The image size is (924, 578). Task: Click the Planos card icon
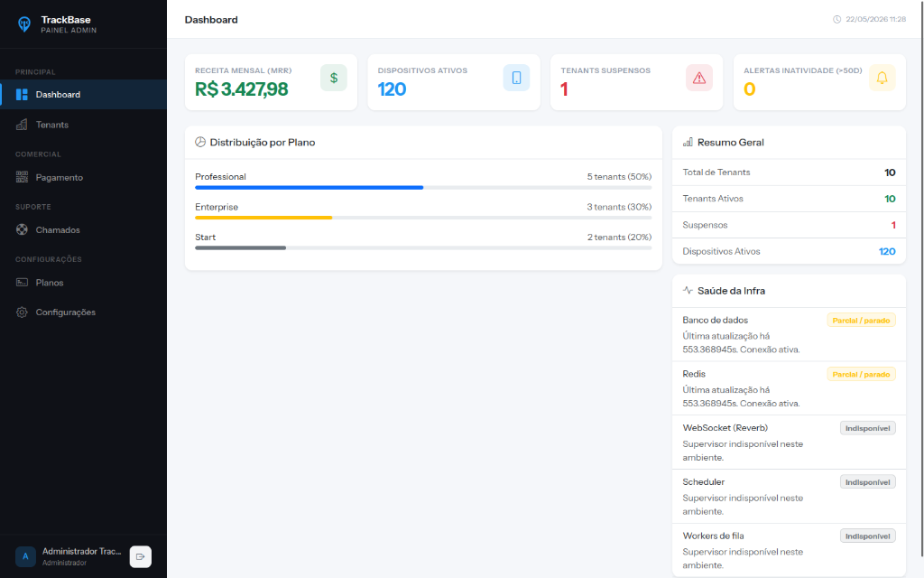pos(22,283)
